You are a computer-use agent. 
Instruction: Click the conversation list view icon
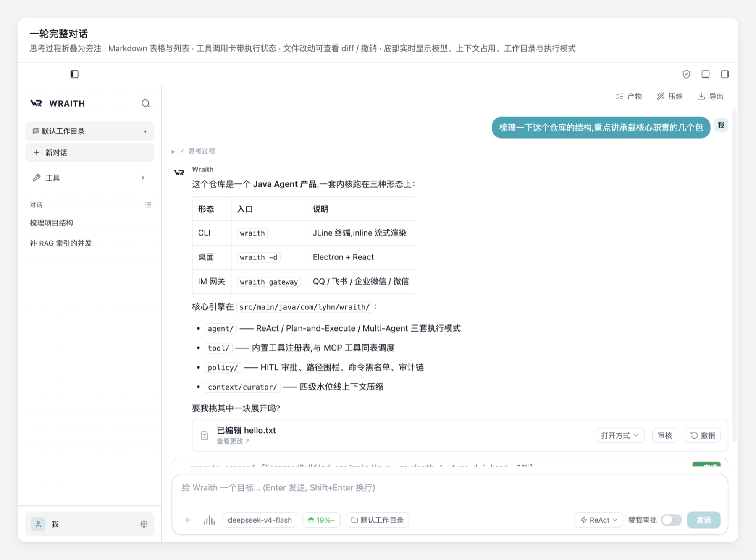(148, 205)
